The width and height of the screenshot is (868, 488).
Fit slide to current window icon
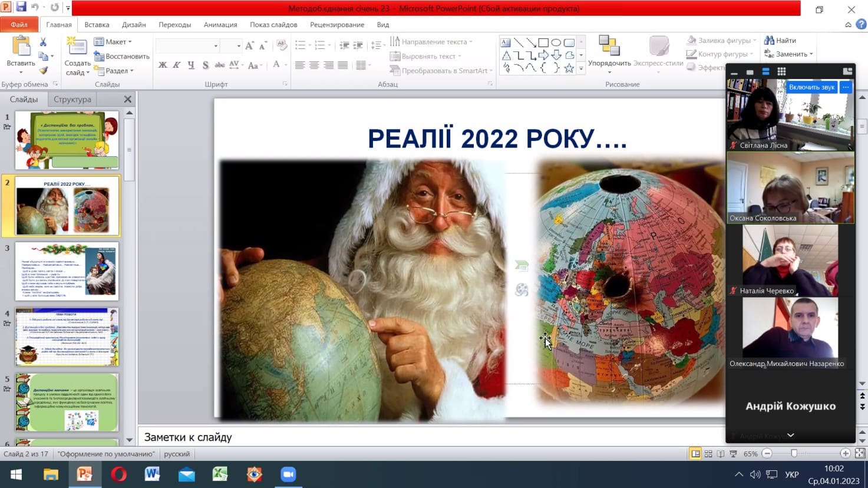pyautogui.click(x=860, y=453)
